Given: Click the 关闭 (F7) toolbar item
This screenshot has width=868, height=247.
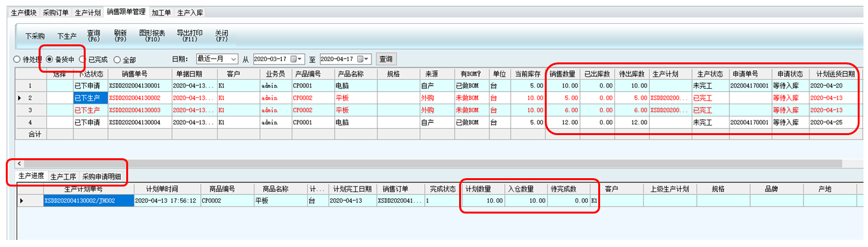Looking at the screenshot, I should 221,35.
